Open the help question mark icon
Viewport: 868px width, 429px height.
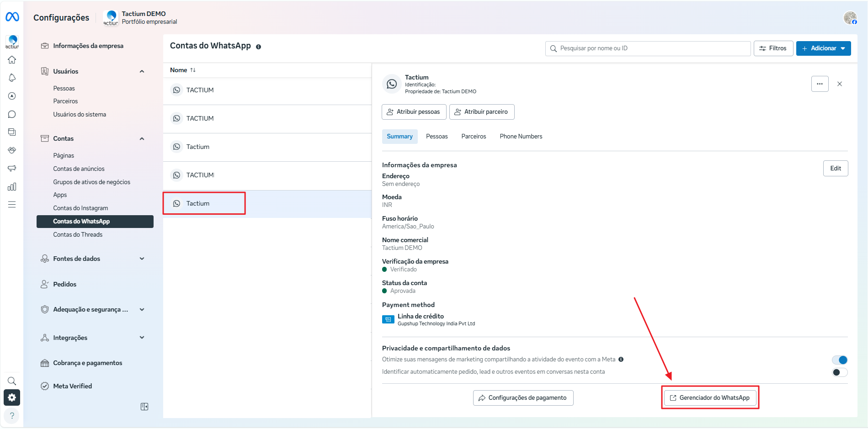click(12, 415)
